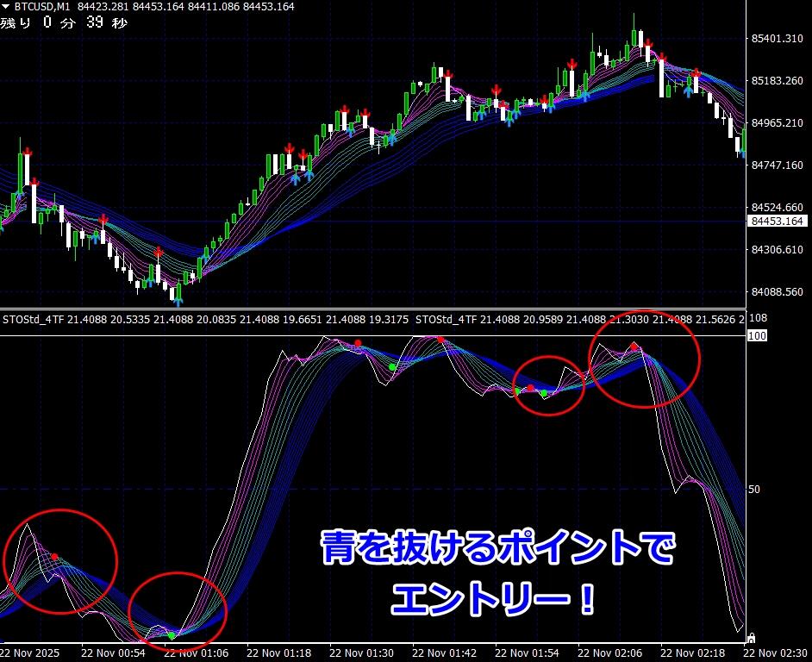Click the blue annotation text's second line
The width and height of the screenshot is (812, 662).
pos(494,597)
